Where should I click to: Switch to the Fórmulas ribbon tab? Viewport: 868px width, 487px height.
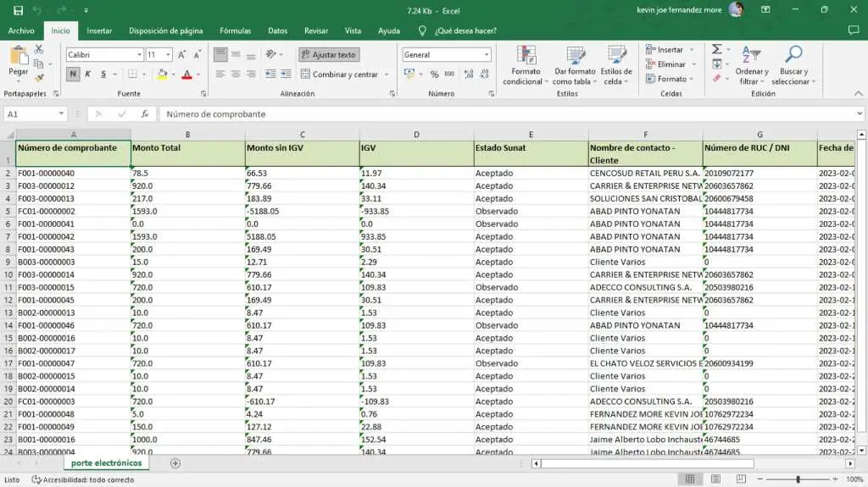(x=235, y=30)
